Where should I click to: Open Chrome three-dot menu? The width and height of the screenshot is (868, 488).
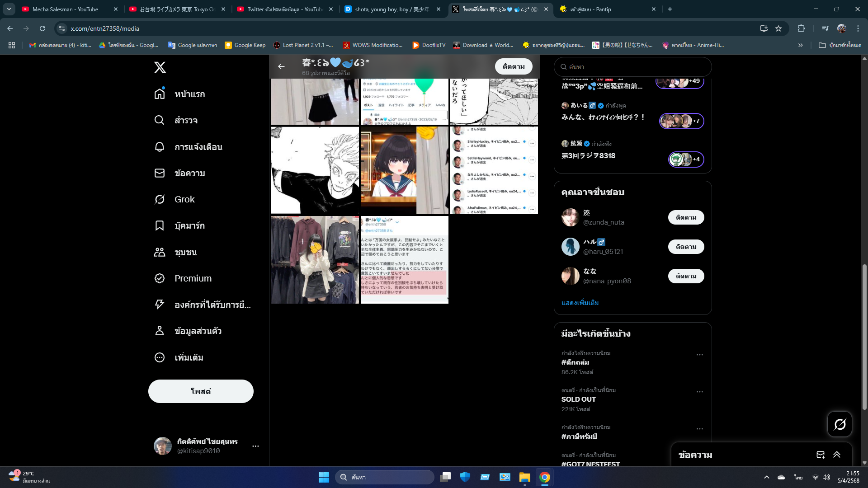click(858, 28)
